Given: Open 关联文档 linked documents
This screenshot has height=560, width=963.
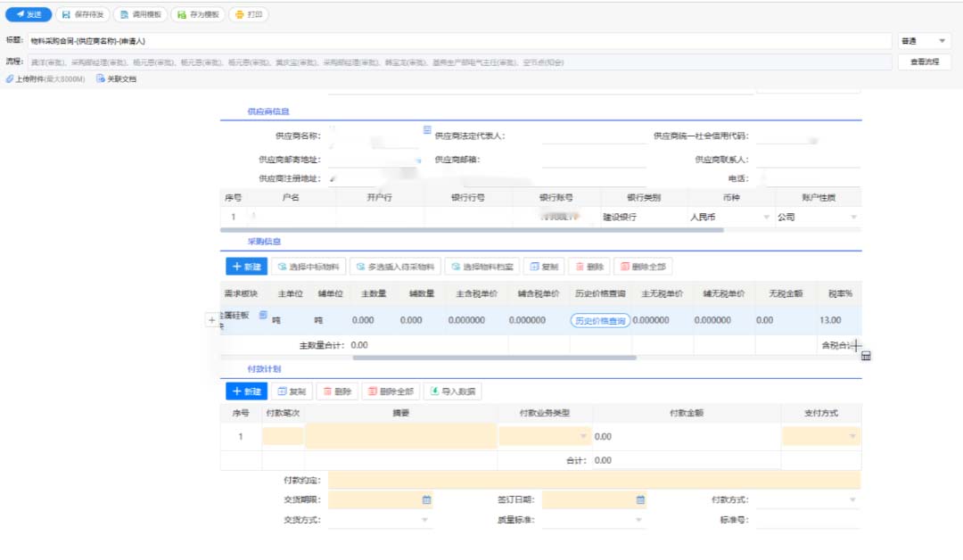Looking at the screenshot, I should tap(116, 79).
